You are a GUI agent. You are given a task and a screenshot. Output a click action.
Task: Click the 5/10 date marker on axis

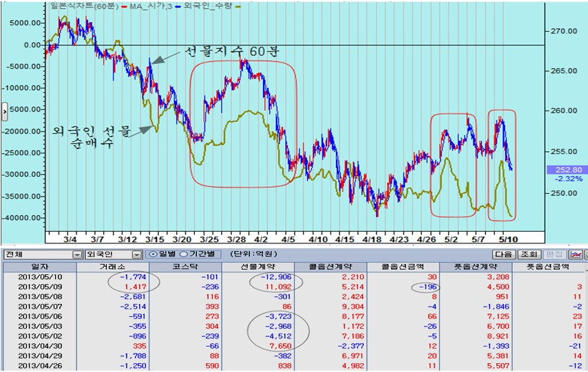coord(508,239)
